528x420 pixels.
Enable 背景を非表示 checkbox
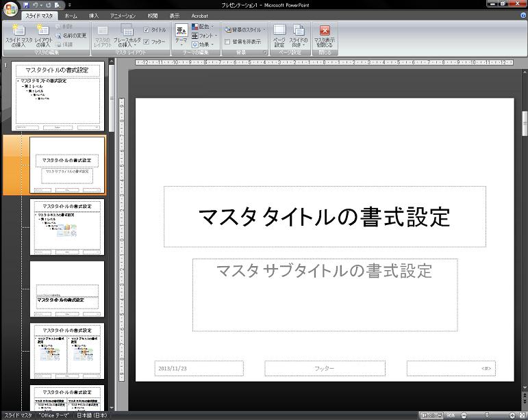tap(227, 42)
